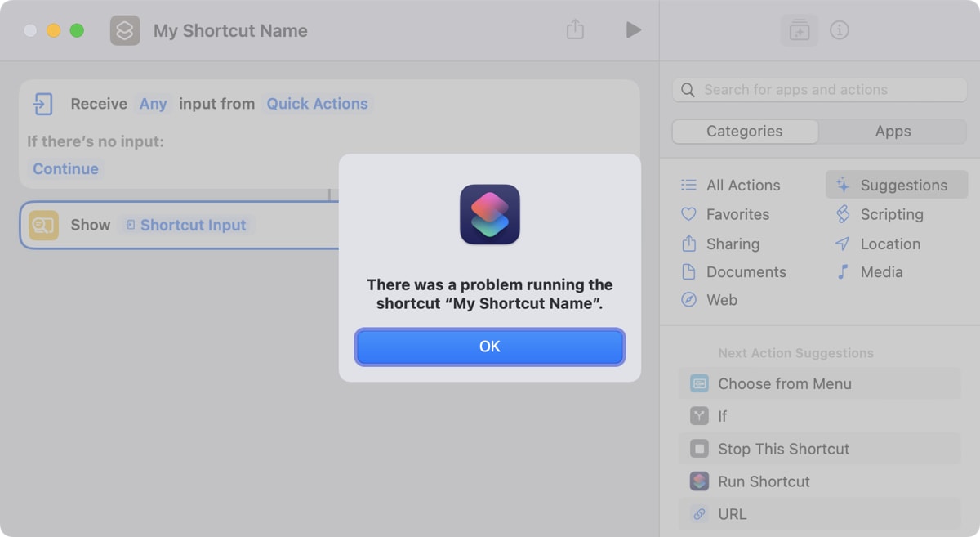
Task: Select the Scripting category icon
Action: pos(843,214)
